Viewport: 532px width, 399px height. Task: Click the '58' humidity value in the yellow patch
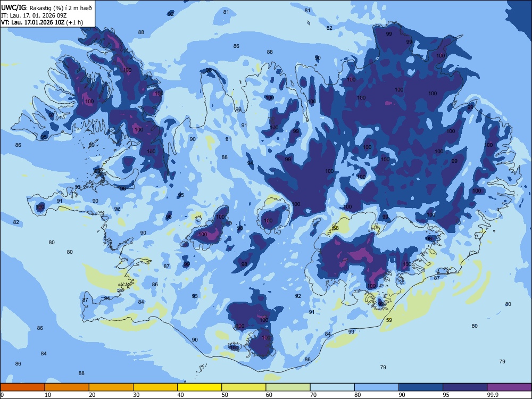[x=336, y=228]
